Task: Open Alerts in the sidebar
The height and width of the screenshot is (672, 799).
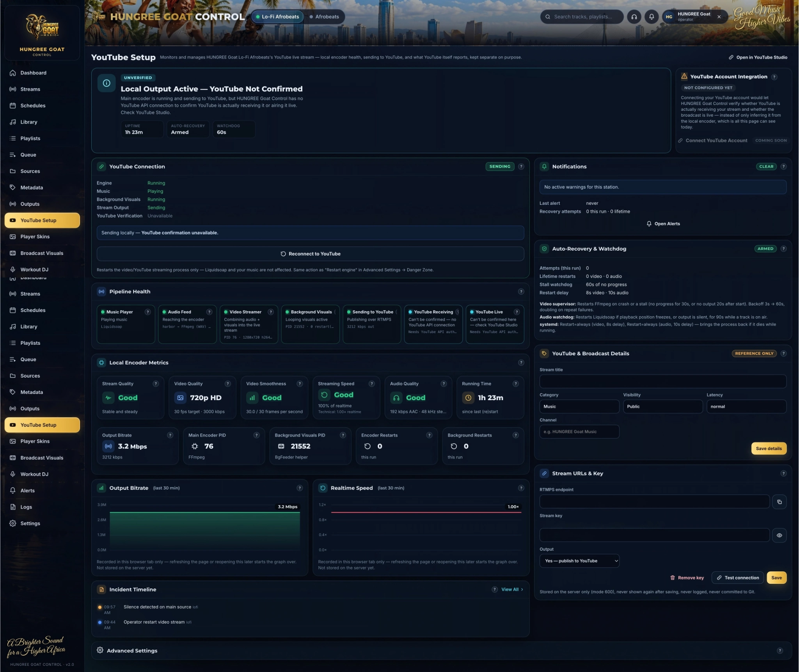Action: [x=42, y=491]
